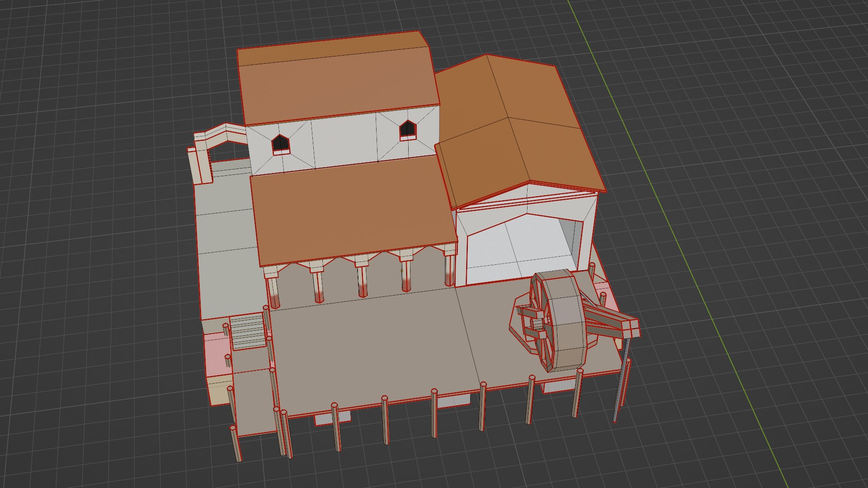Click the right pentagonal window opening
Screen dimensions: 868x488
(408, 129)
